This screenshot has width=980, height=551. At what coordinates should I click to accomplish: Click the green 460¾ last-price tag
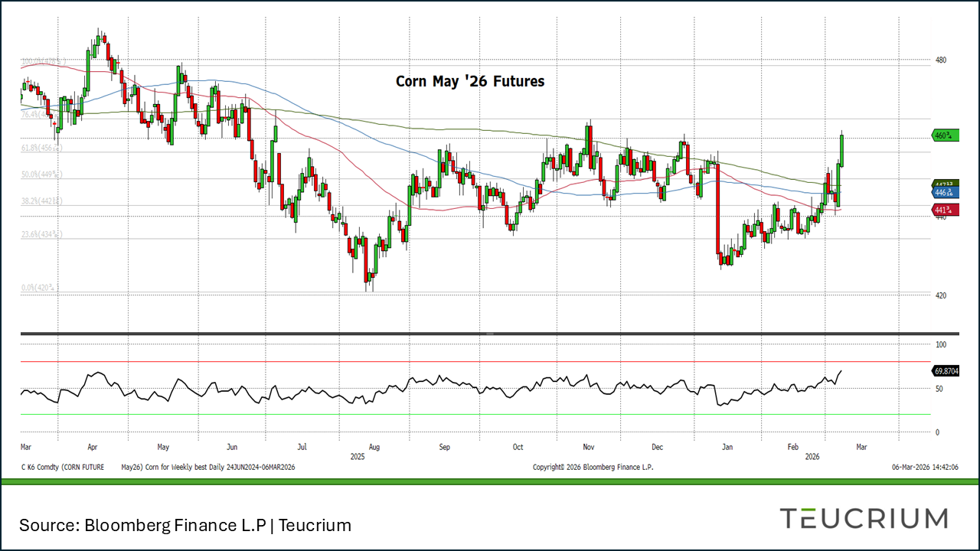945,135
